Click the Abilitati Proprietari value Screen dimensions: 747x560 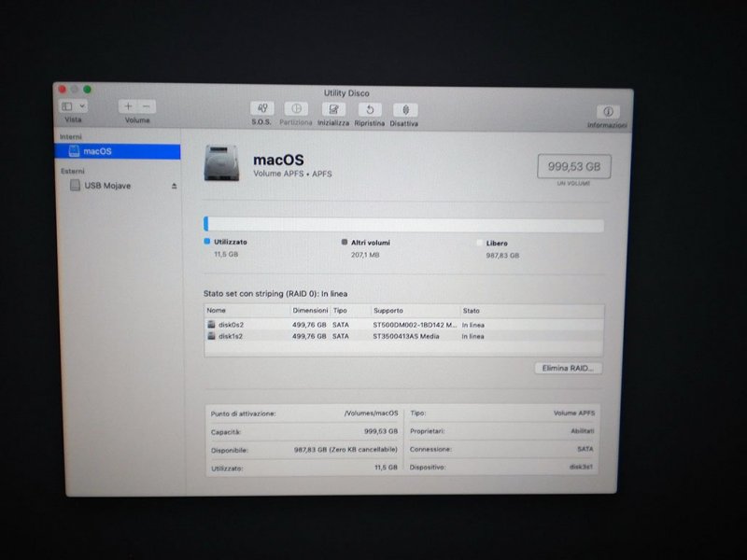pyautogui.click(x=582, y=431)
